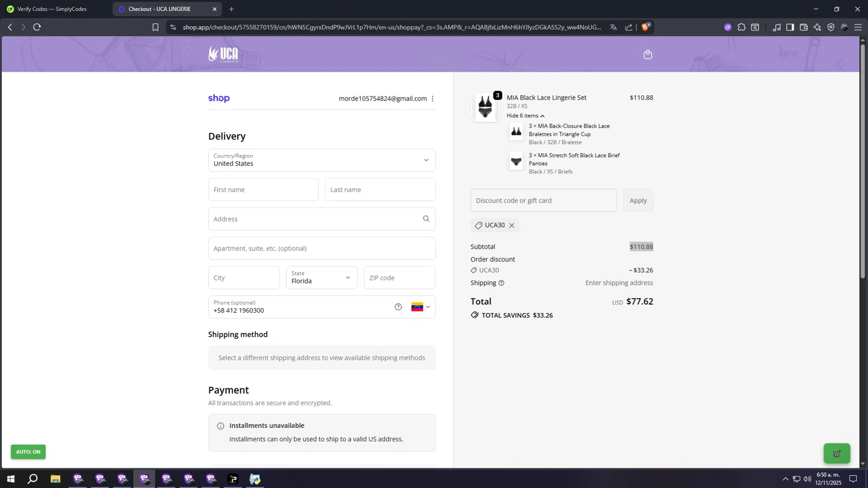The width and height of the screenshot is (868, 488).
Task: Click the address search magnifier icon
Action: 426,219
